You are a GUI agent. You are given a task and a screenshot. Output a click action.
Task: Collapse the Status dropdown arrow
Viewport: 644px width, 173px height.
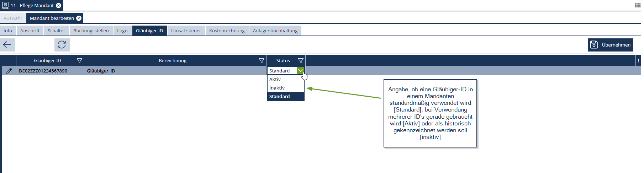pos(301,71)
